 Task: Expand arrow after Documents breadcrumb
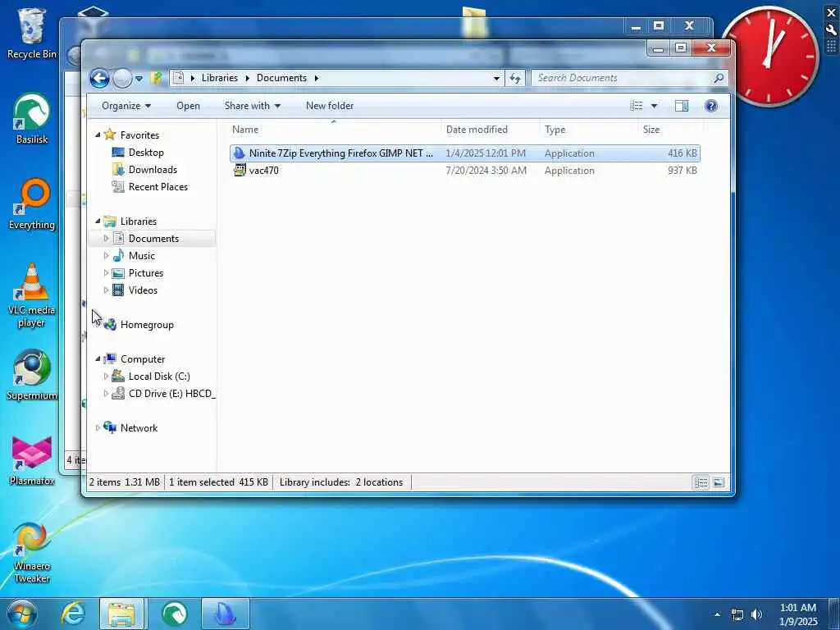tap(316, 78)
